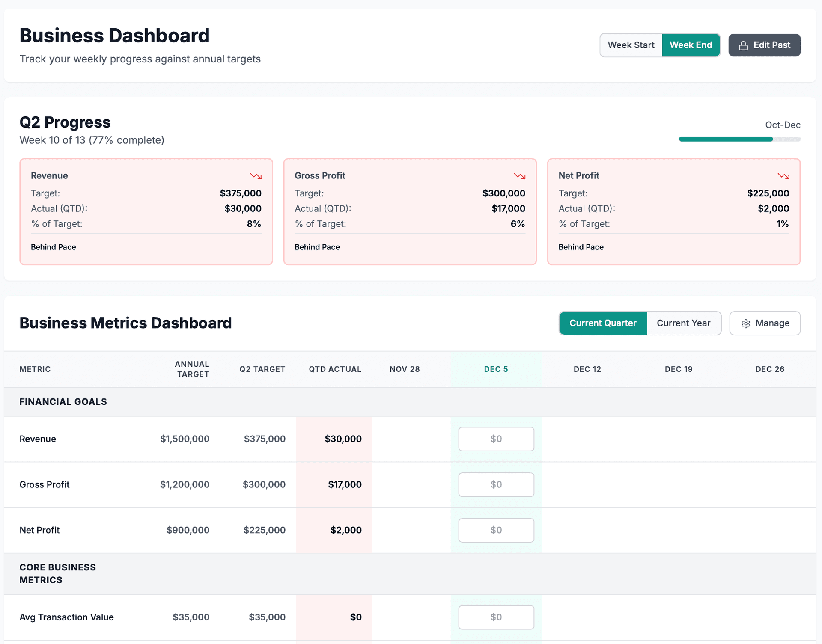Image resolution: width=822 pixels, height=644 pixels.
Task: Select the Current Quarter tab
Action: coord(602,323)
